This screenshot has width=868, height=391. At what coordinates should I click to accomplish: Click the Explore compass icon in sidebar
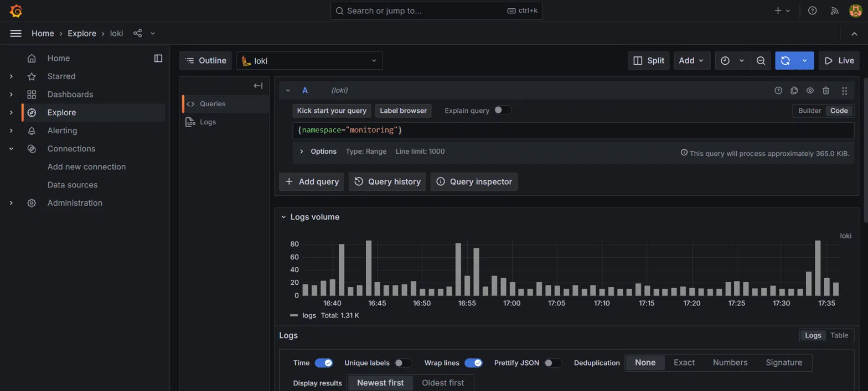point(32,112)
